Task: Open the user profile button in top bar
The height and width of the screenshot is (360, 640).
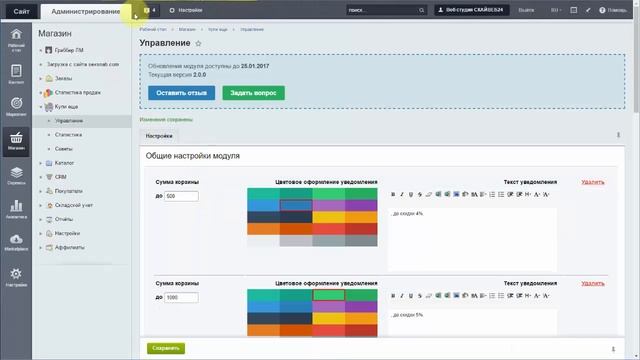Action: coord(471,10)
